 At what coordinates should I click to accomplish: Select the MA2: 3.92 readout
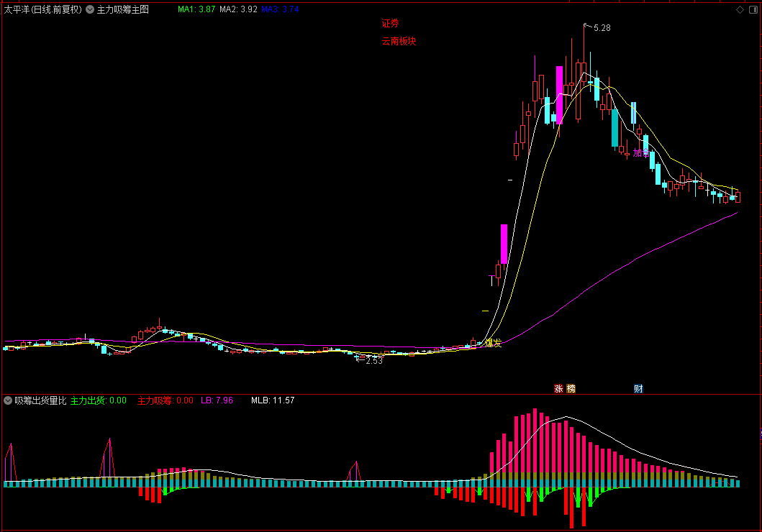(x=238, y=9)
